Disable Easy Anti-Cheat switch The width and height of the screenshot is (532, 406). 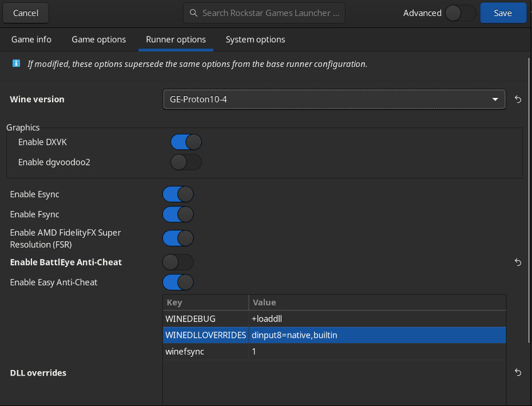178,282
